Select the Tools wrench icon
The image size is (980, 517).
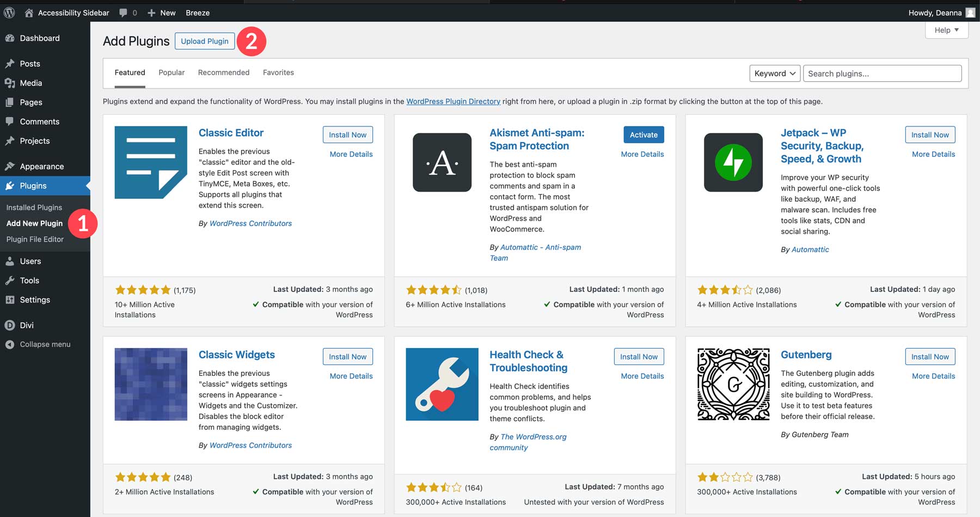coord(11,280)
